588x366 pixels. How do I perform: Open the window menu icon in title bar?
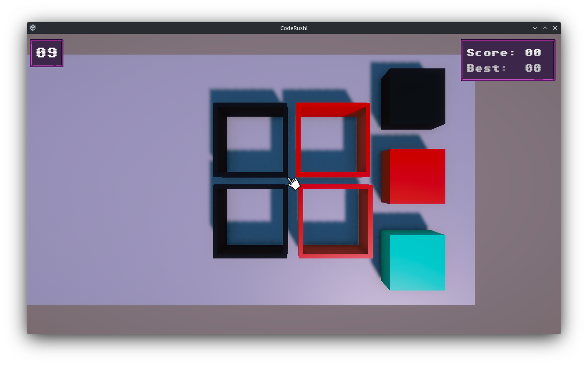tap(33, 28)
